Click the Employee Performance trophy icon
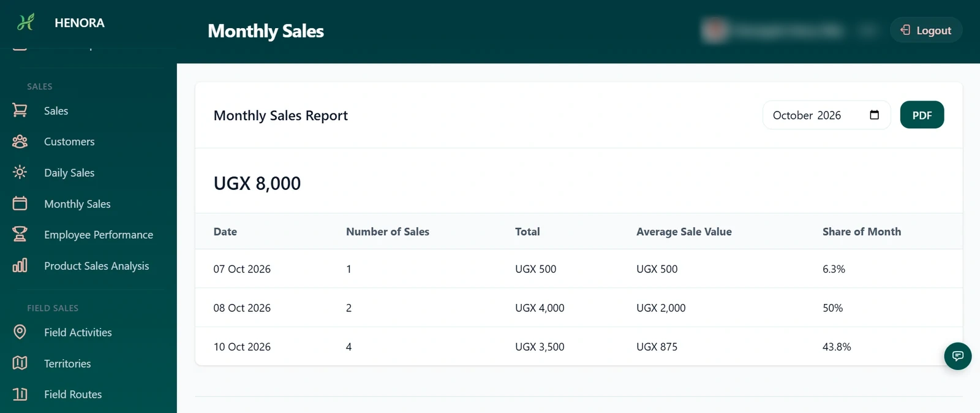The width and height of the screenshot is (980, 413). [x=20, y=234]
